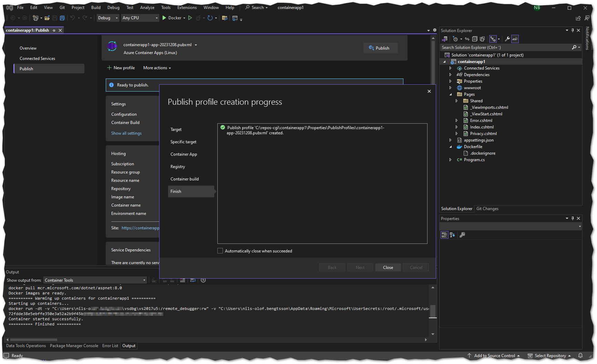Expand the wwwroot node
Image resolution: width=597 pixels, height=364 pixels.
tap(451, 88)
